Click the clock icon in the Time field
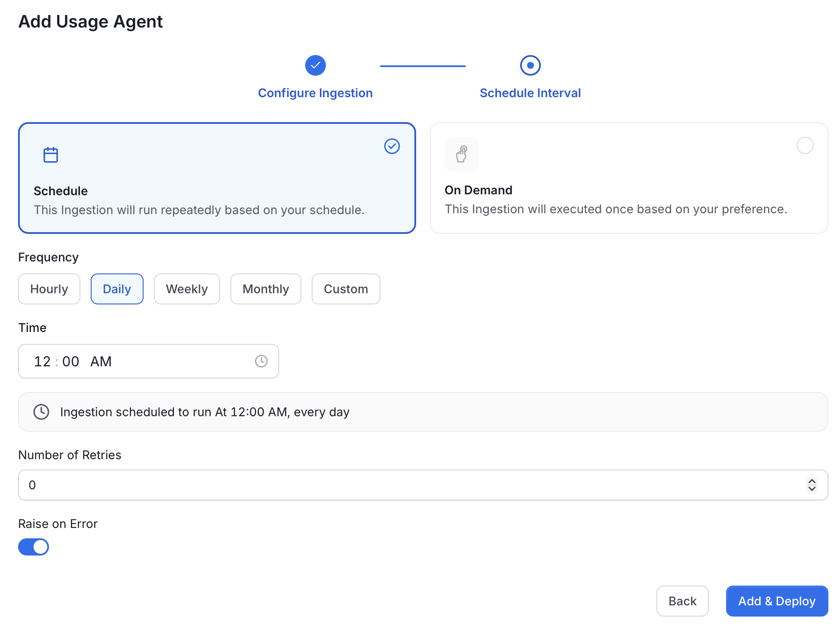The height and width of the screenshot is (626, 840). [x=261, y=361]
